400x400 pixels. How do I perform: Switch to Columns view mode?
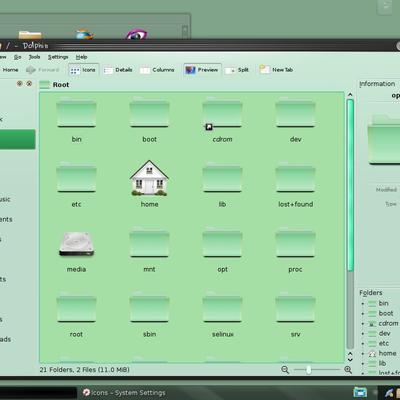(157, 70)
